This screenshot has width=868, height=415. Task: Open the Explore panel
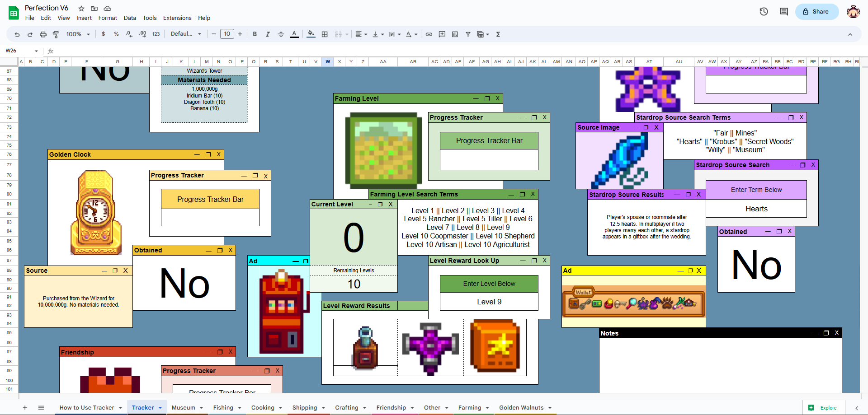pos(823,408)
